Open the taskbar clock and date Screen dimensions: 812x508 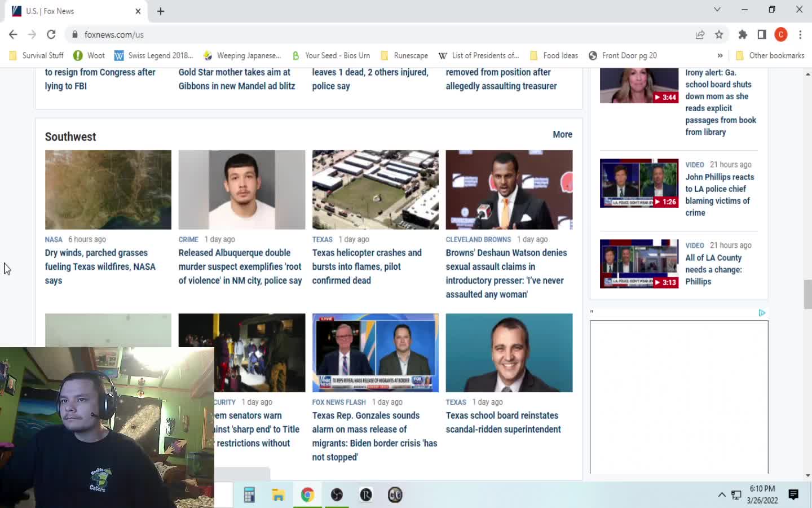pos(762,494)
